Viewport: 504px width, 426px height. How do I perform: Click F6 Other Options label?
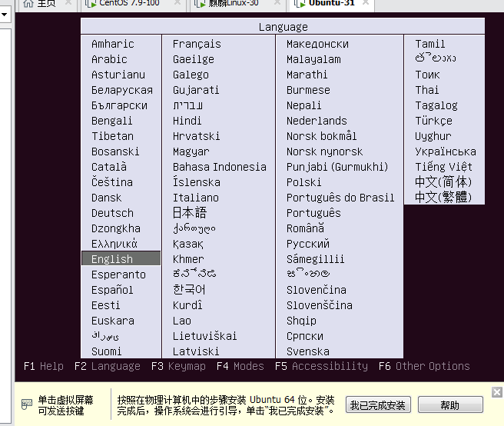[424, 366]
